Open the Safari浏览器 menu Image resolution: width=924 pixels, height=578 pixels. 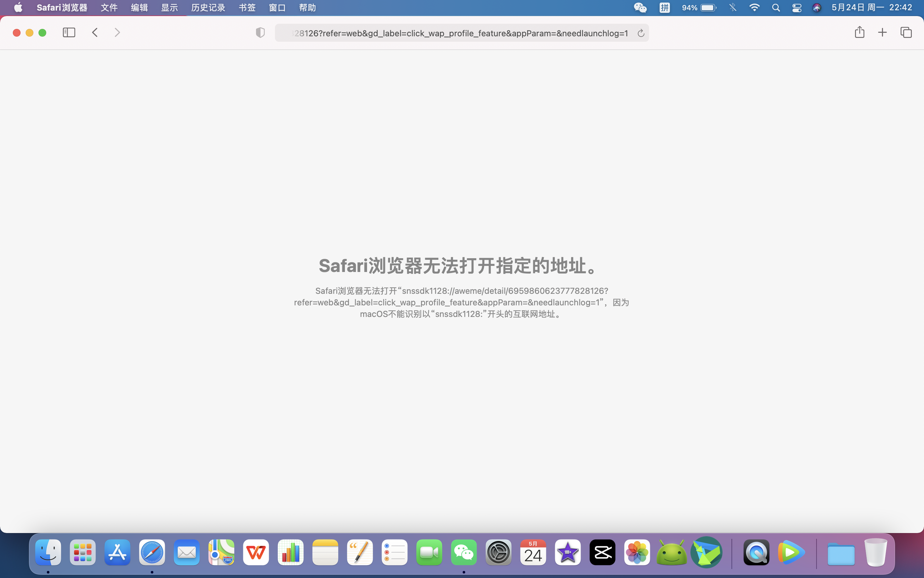tap(62, 8)
